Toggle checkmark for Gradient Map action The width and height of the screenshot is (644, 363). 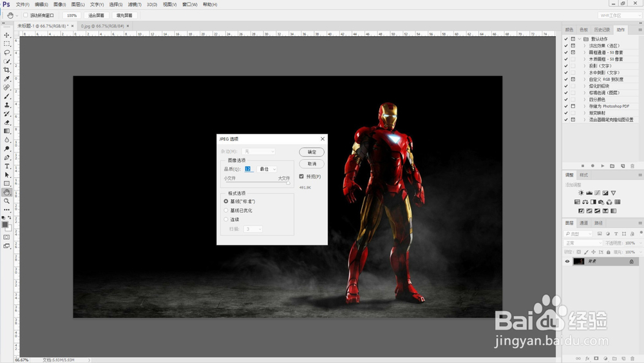pos(566,113)
